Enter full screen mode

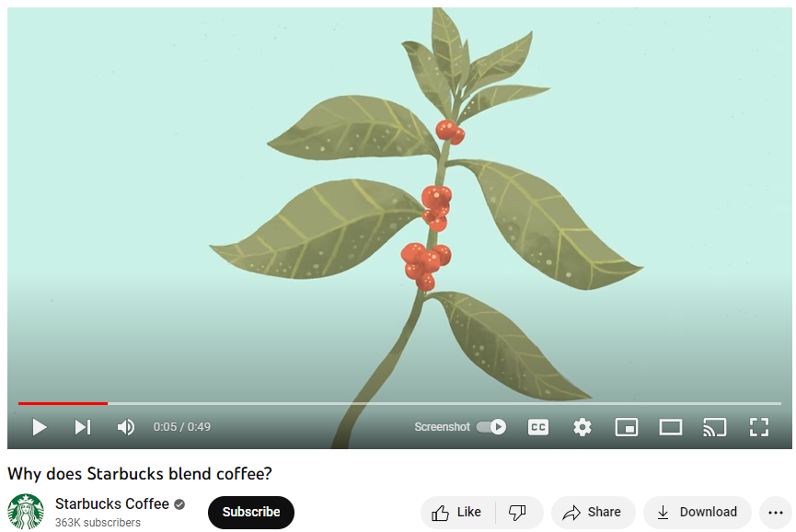[x=759, y=427]
